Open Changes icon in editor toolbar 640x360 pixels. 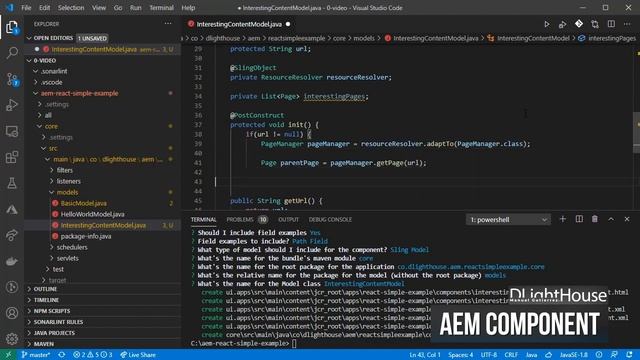tap(595, 24)
